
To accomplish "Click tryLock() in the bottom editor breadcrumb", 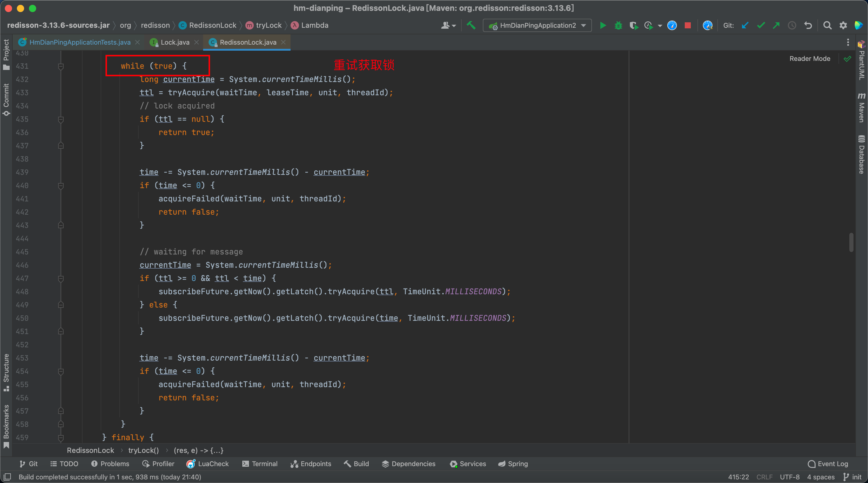I will coord(143,450).
